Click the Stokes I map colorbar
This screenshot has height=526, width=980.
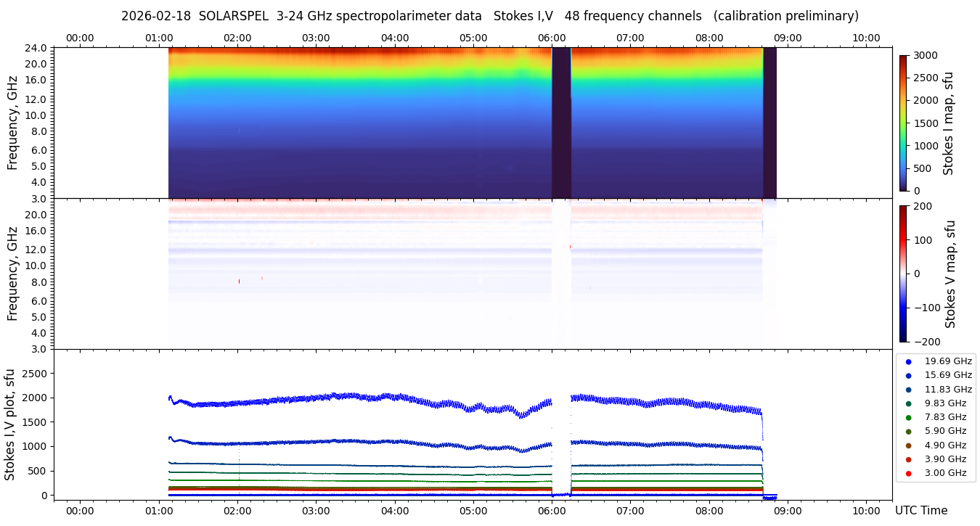point(903,123)
